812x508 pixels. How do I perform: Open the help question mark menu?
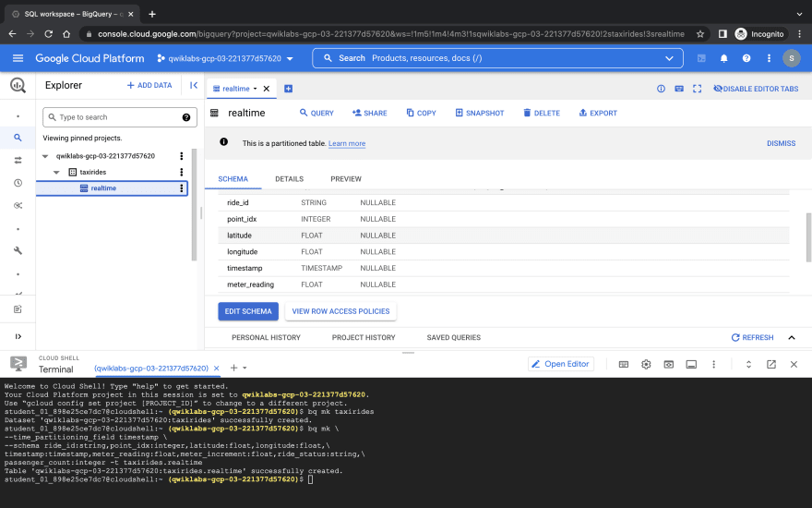pyautogui.click(x=746, y=58)
